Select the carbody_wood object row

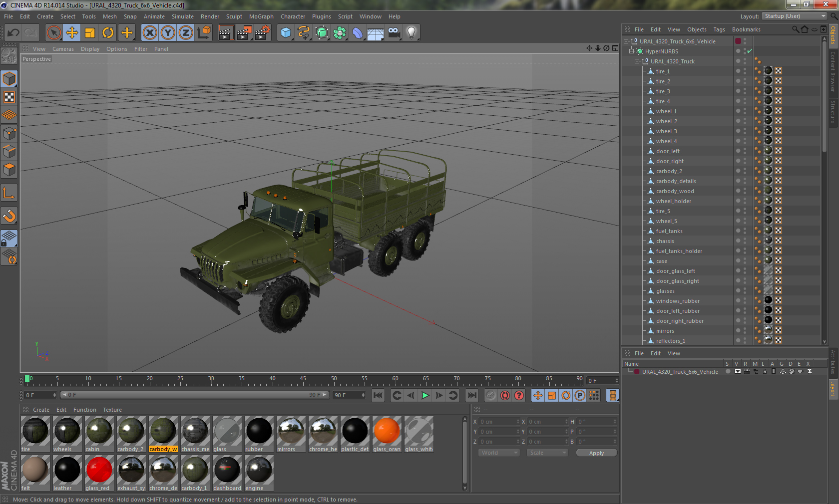click(675, 191)
